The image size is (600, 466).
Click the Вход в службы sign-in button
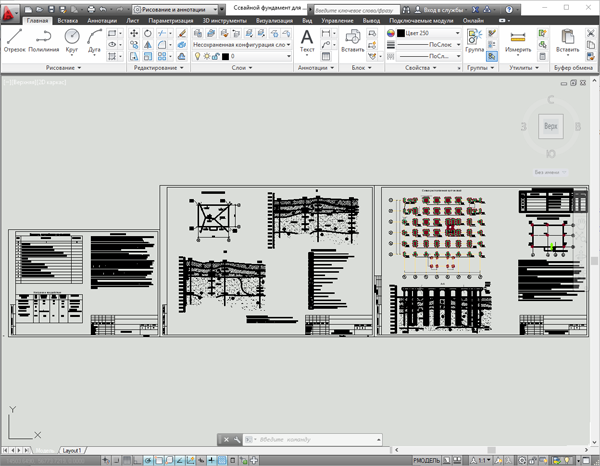(440, 10)
